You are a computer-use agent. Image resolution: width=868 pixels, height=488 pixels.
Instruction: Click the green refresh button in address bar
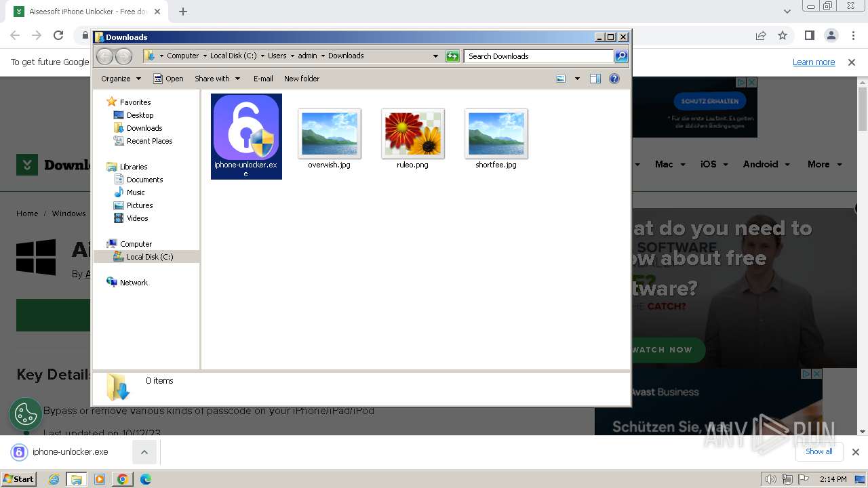click(x=452, y=56)
